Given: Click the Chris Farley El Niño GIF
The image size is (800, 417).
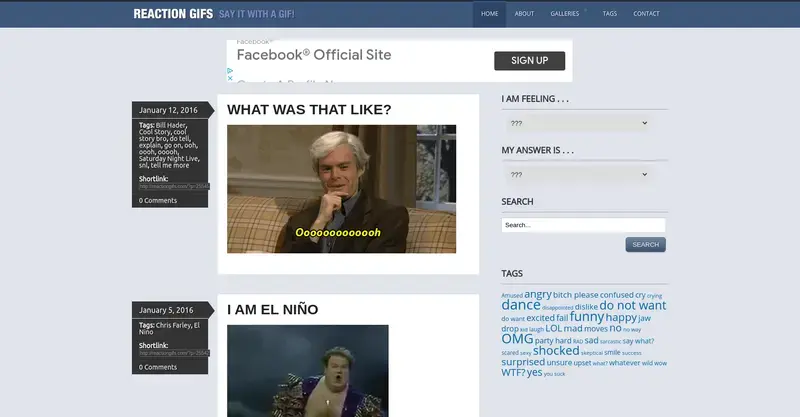Looking at the screenshot, I should point(308,371).
